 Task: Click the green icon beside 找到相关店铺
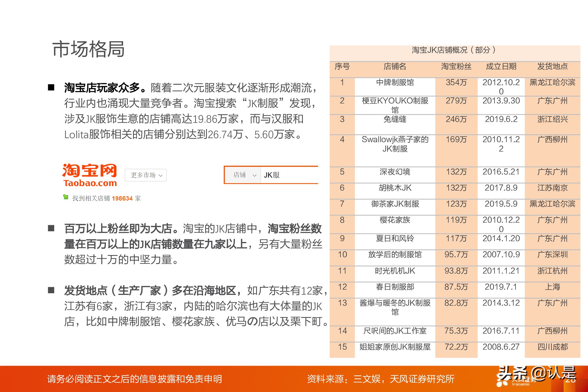[x=66, y=197]
